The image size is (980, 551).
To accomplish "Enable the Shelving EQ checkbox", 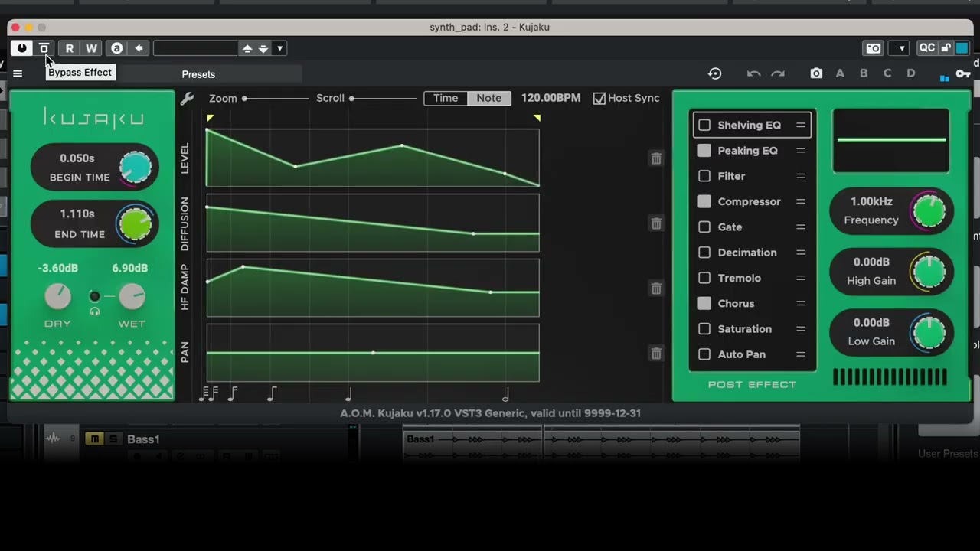I will click(x=704, y=125).
